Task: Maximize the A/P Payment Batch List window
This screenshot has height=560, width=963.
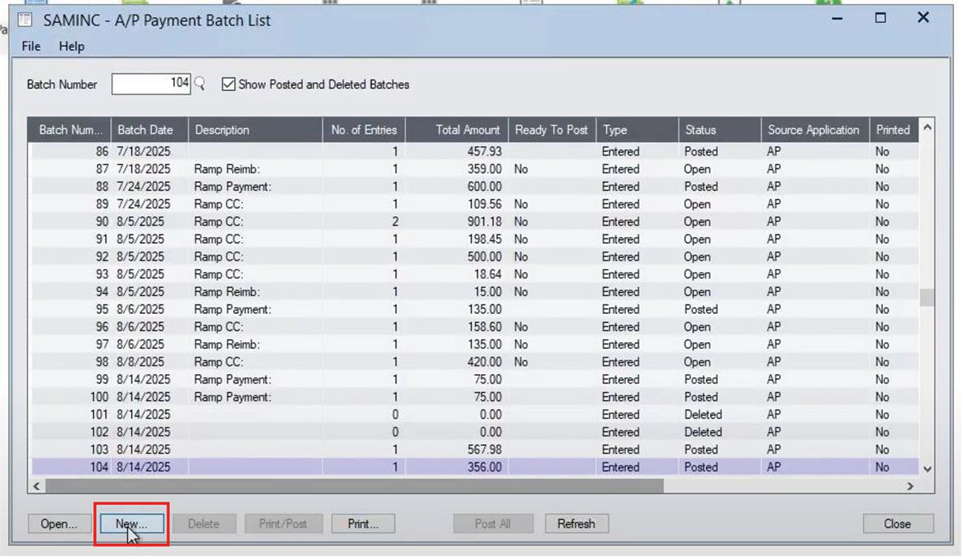Action: (x=880, y=19)
